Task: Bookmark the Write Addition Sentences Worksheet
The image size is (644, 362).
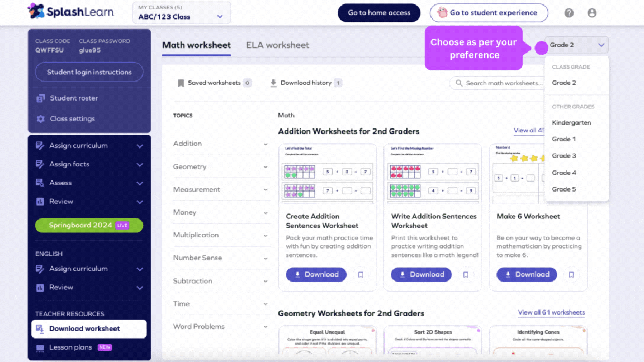Action: (466, 275)
